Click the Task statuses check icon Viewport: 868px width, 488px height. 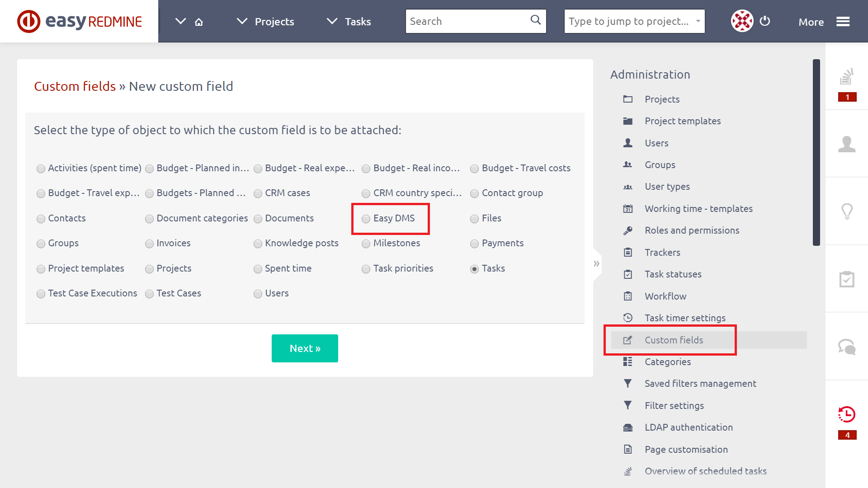click(628, 274)
